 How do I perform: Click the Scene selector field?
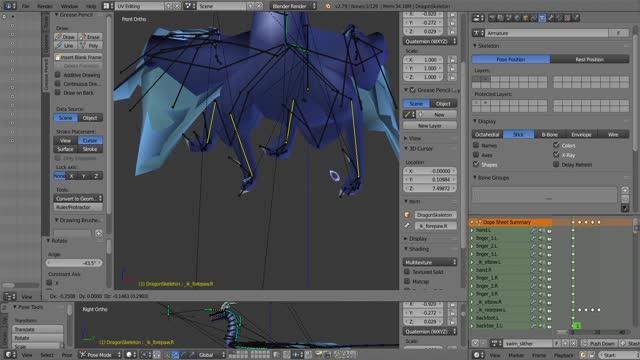click(x=222, y=6)
